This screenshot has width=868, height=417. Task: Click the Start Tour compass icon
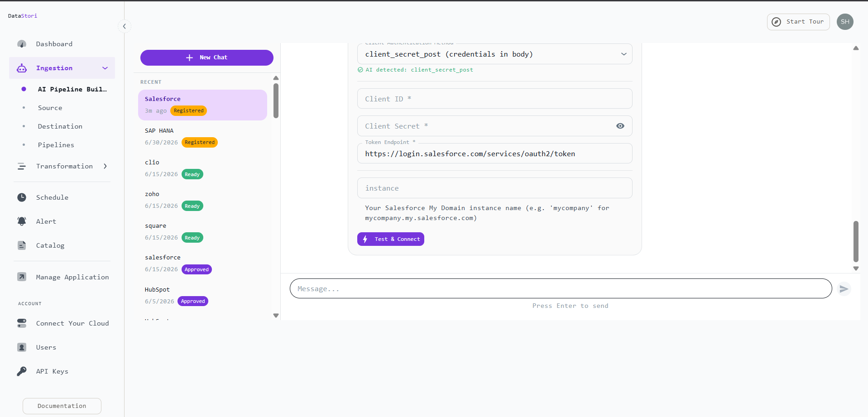click(776, 22)
